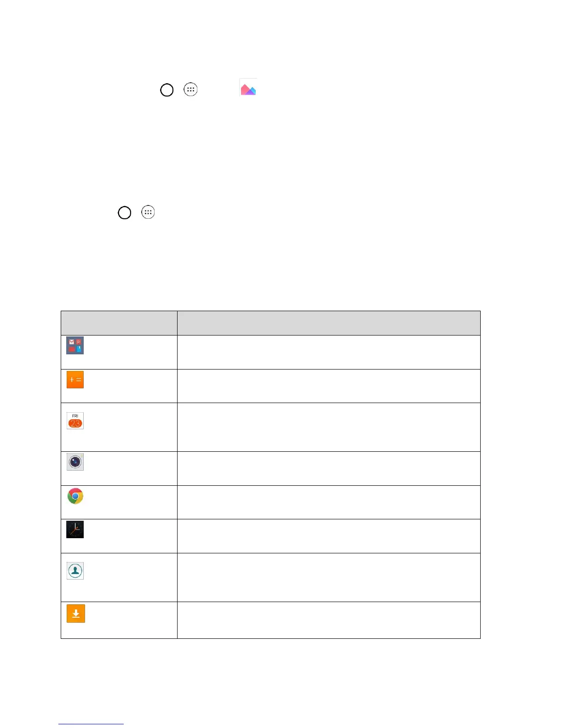Open the black Clock icon
The image size is (563, 728).
tap(75, 529)
